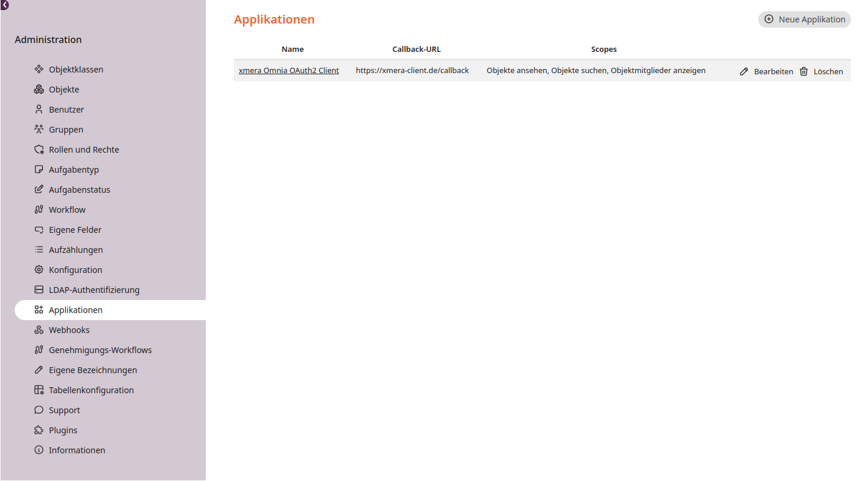Edit the application via Bearbeiten

(x=767, y=71)
